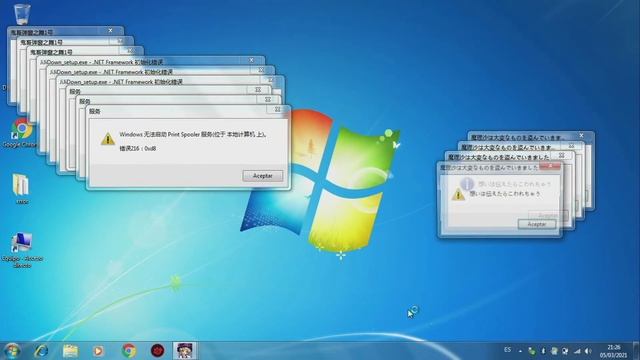This screenshot has width=640, height=360.
Task: Open the Recycle Bin desktop icon
Action: 22,14
